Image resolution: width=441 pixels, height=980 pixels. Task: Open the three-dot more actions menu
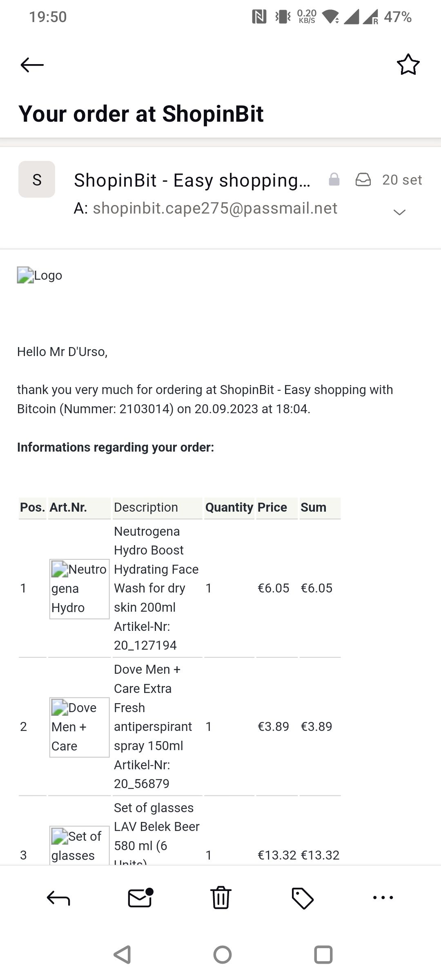click(x=383, y=898)
